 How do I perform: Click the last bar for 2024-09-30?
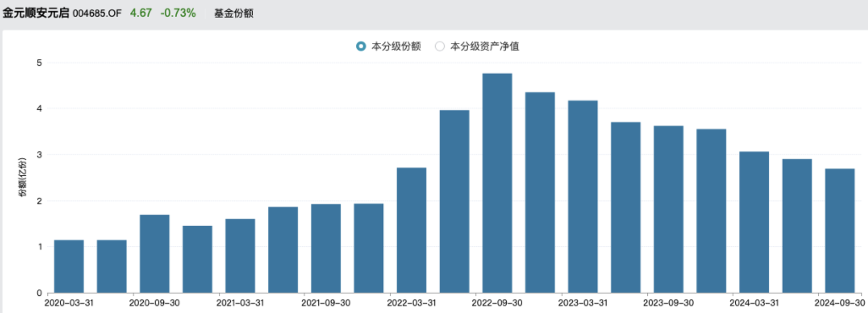coord(840,231)
